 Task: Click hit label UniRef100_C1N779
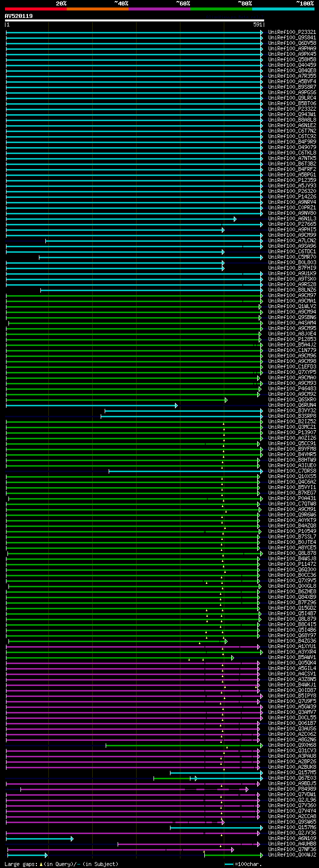[292, 350]
